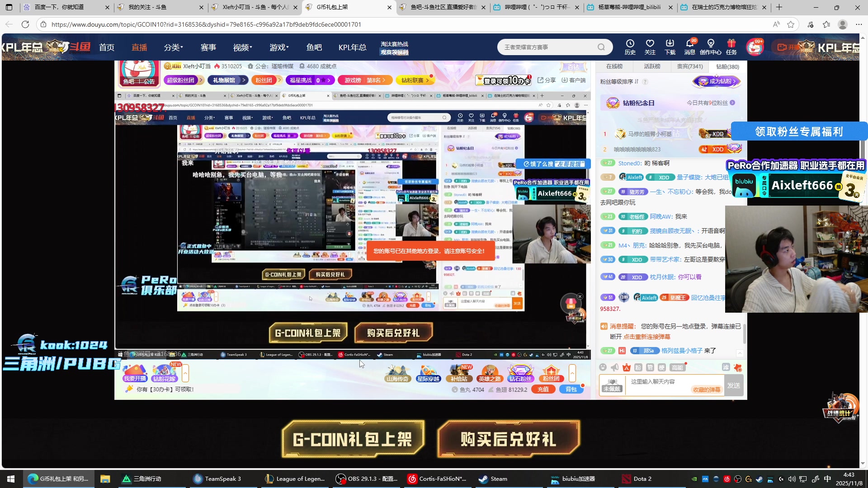Switch to the 在线榜 tab
The height and width of the screenshot is (488, 868).
click(x=614, y=66)
